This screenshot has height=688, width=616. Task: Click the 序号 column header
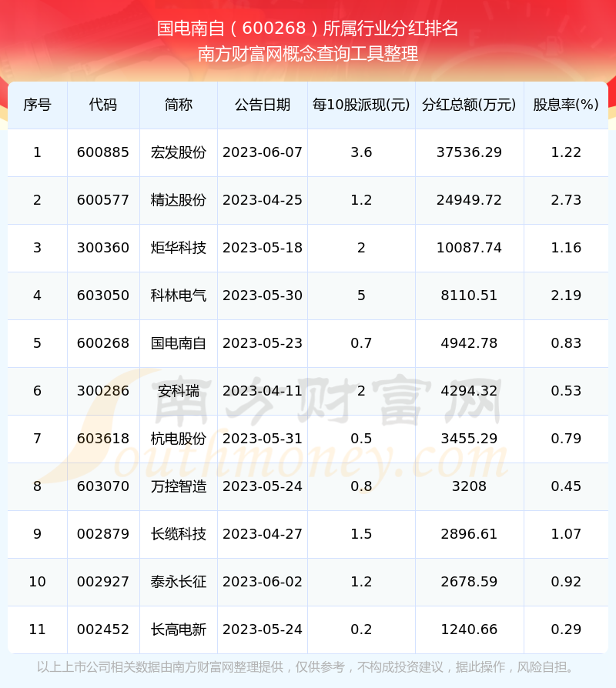pyautogui.click(x=37, y=105)
